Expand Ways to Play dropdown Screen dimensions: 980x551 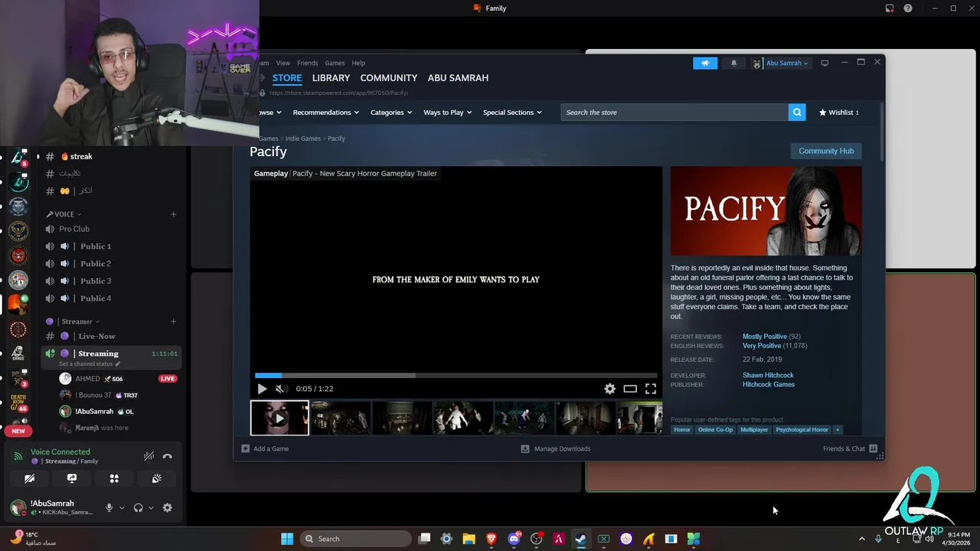point(447,112)
